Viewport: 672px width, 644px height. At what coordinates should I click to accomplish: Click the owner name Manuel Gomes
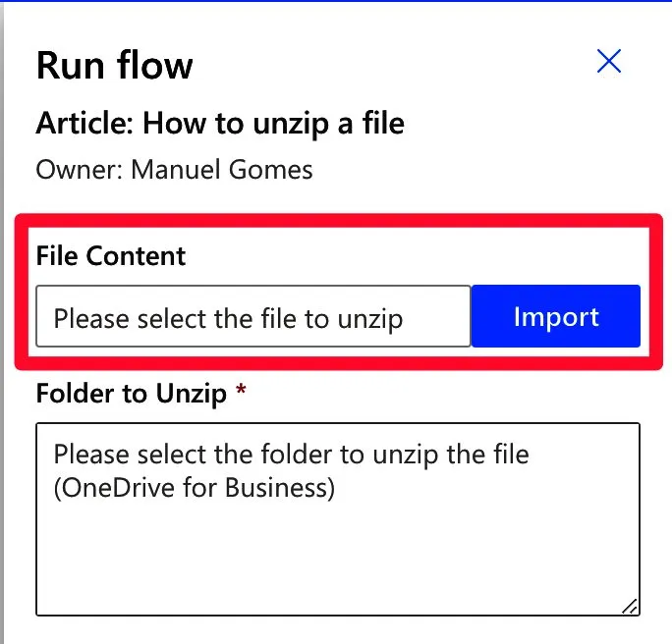[222, 170]
